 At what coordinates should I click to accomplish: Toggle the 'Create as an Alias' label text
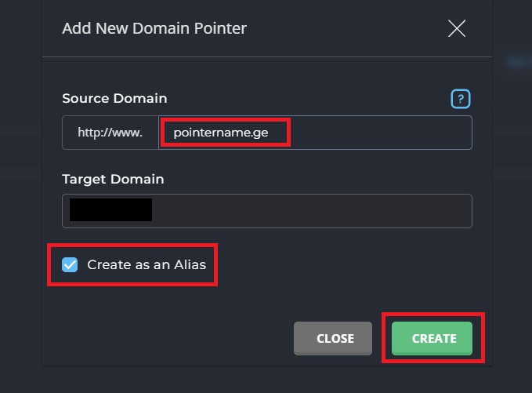tap(147, 264)
